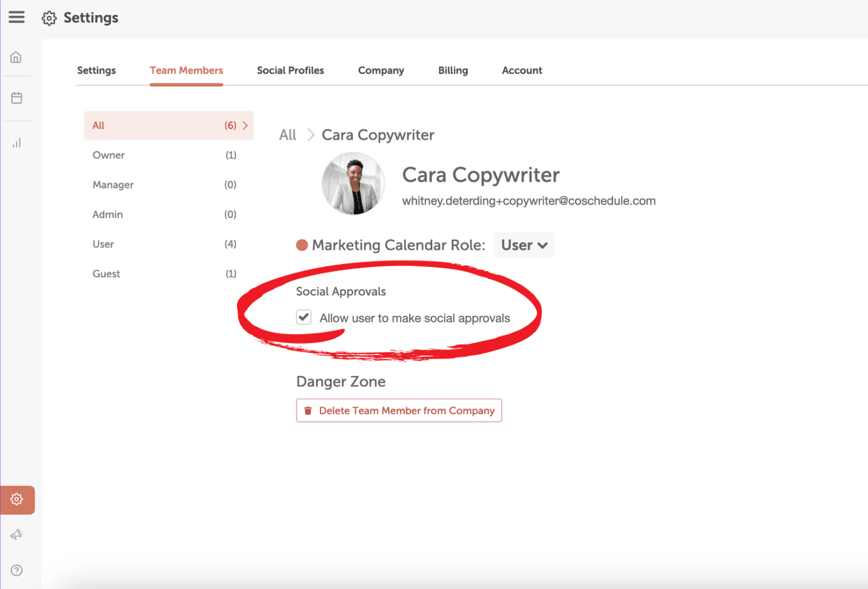Uncheck Allow user to make social approvals

tap(303, 317)
